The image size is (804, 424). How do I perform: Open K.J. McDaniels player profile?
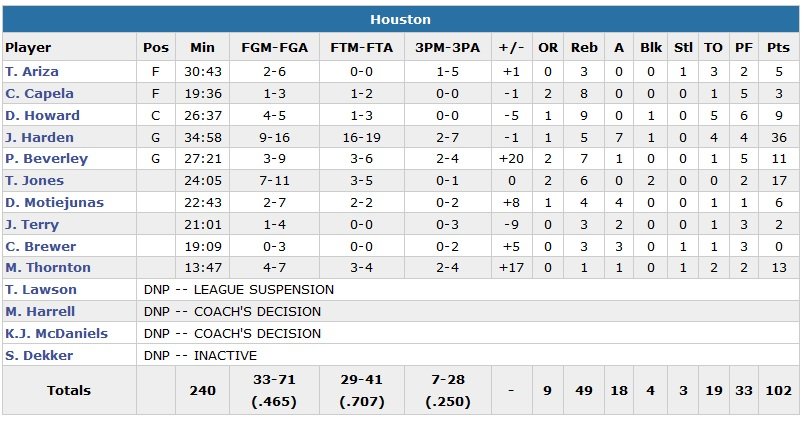pyautogui.click(x=56, y=333)
